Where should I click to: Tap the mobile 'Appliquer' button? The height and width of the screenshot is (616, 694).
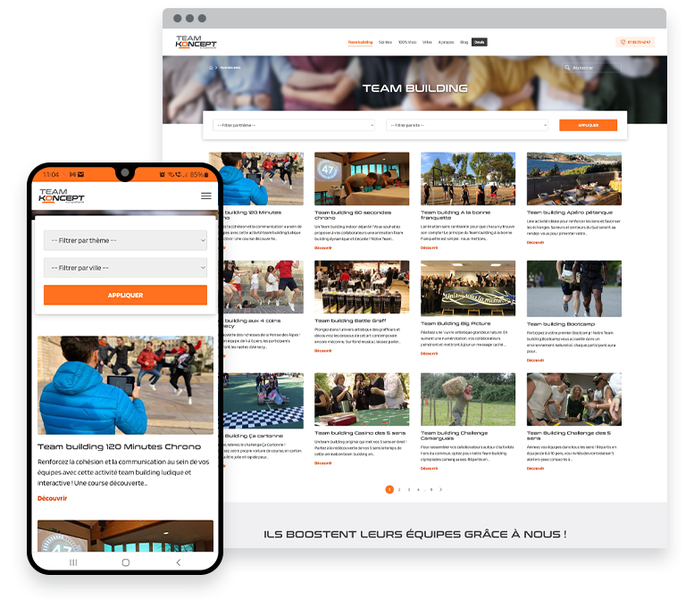pyautogui.click(x=125, y=296)
